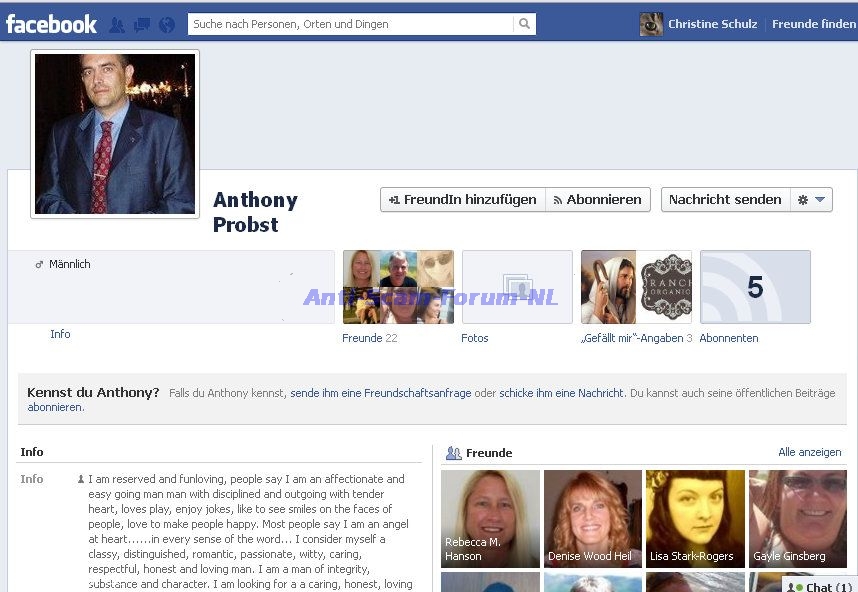The height and width of the screenshot is (592, 858).
Task: Open the Fotos section tile
Action: [517, 287]
